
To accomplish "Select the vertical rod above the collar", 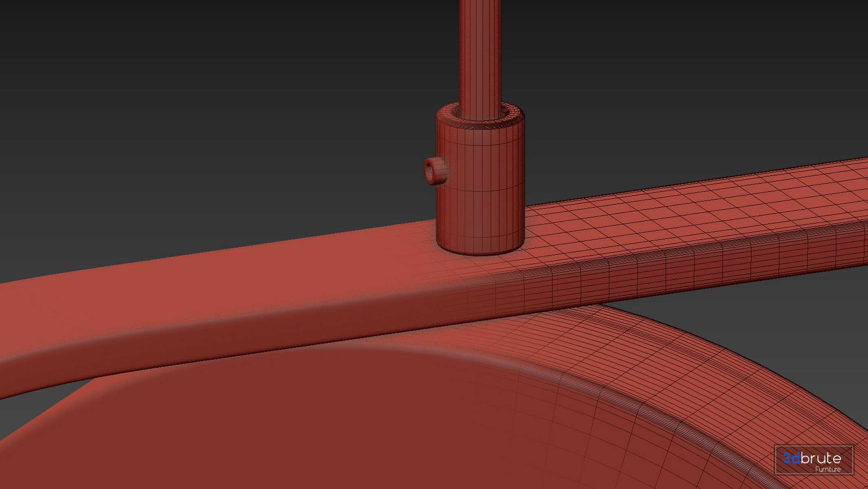I will click(480, 59).
